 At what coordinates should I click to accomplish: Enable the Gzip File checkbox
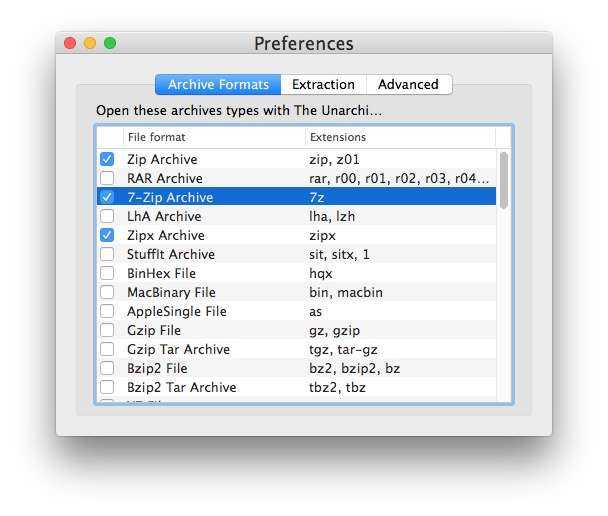[107, 330]
